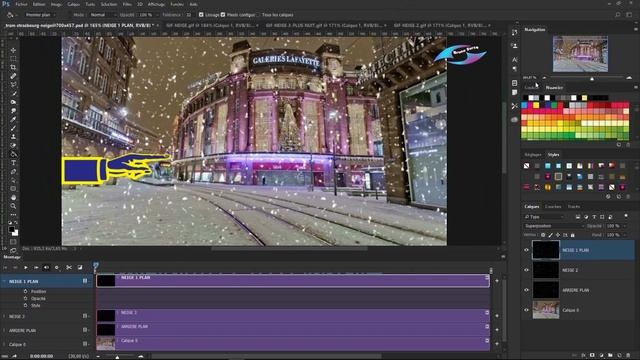Image resolution: width=640 pixels, height=360 pixels.
Task: Expand NEIGE 2 track in timeline
Action: tap(4, 316)
